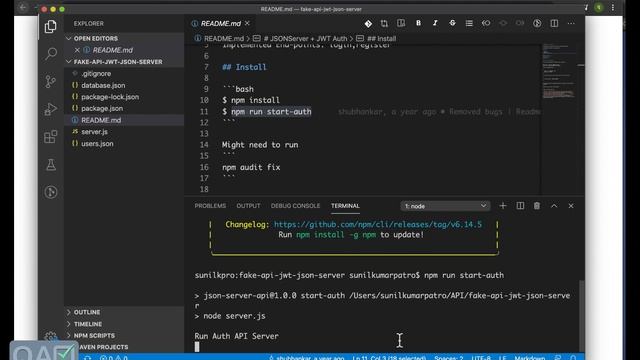Open the Search view in activity bar
The width and height of the screenshot is (640, 360).
[51, 53]
